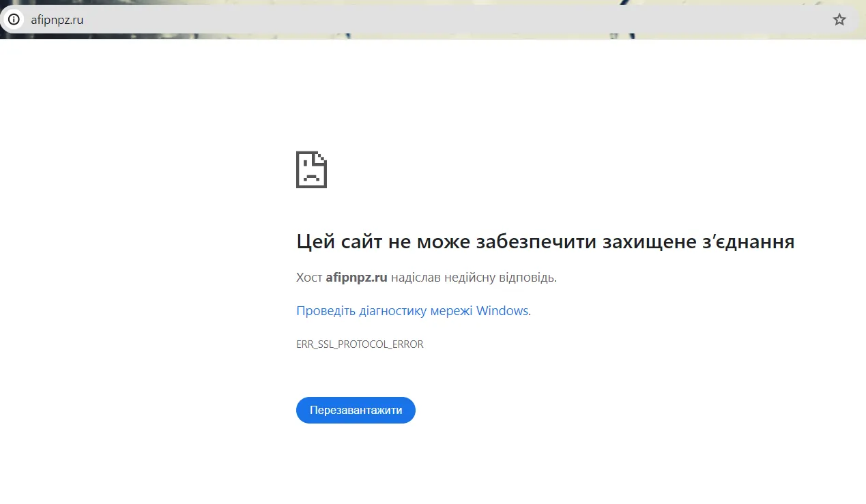Click the ERR_SSL_PROTOCOL_ERROR code text
This screenshot has width=866, height=504.
click(x=360, y=344)
